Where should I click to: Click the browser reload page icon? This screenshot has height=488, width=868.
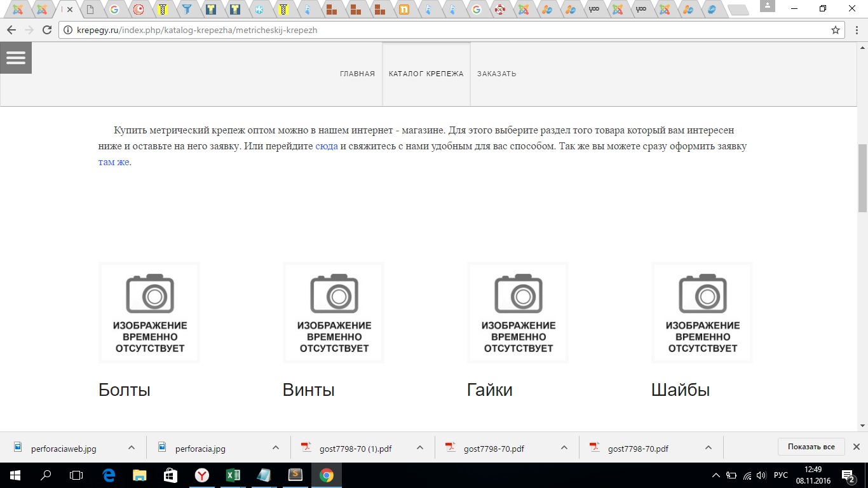click(46, 30)
